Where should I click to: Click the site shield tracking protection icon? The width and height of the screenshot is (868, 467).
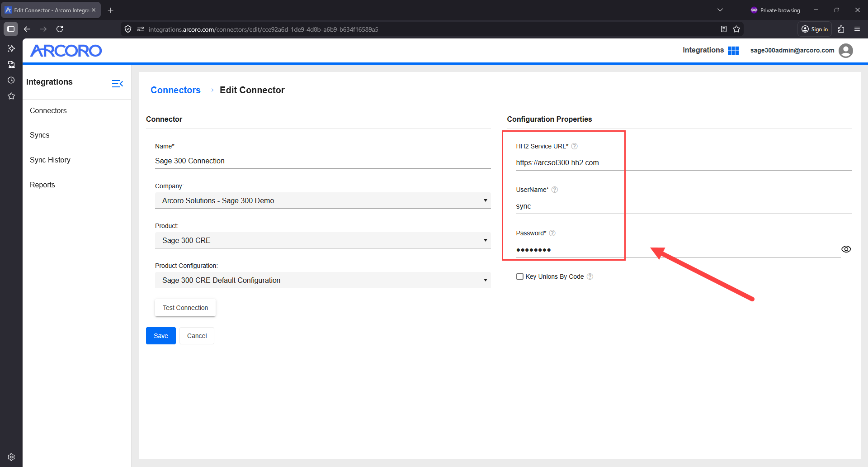pos(128,29)
